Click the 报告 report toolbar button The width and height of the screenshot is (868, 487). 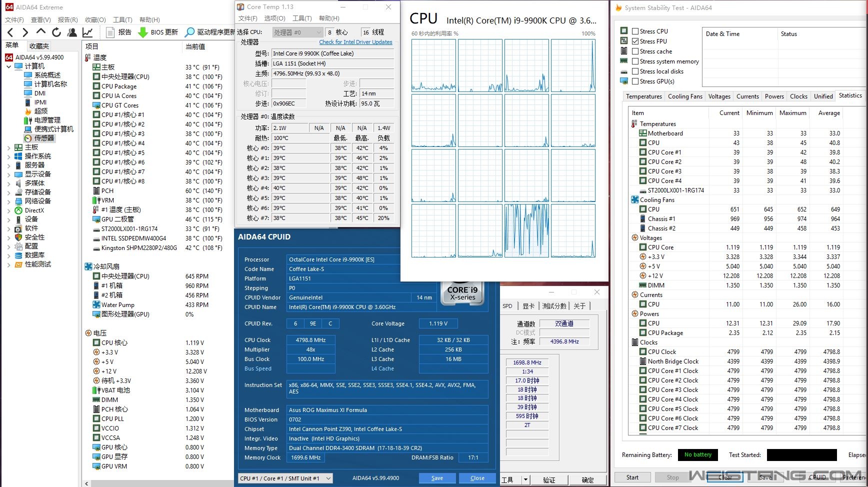click(x=119, y=32)
